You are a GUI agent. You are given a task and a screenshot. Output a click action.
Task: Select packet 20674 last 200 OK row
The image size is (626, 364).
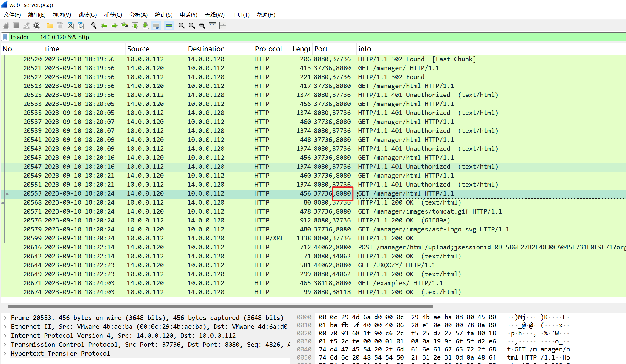(x=313, y=292)
